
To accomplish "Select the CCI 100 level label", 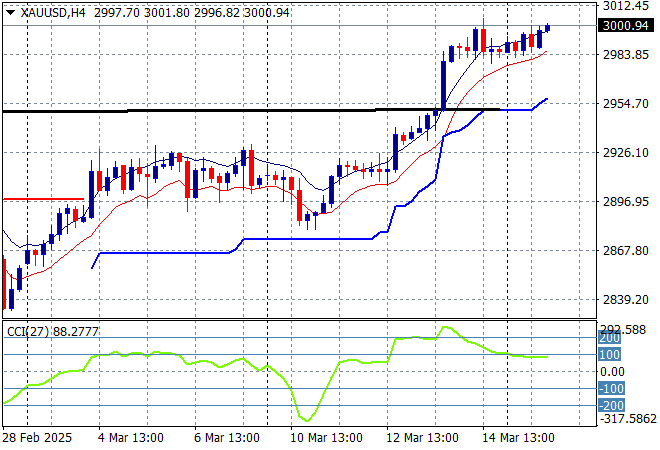I will point(609,354).
